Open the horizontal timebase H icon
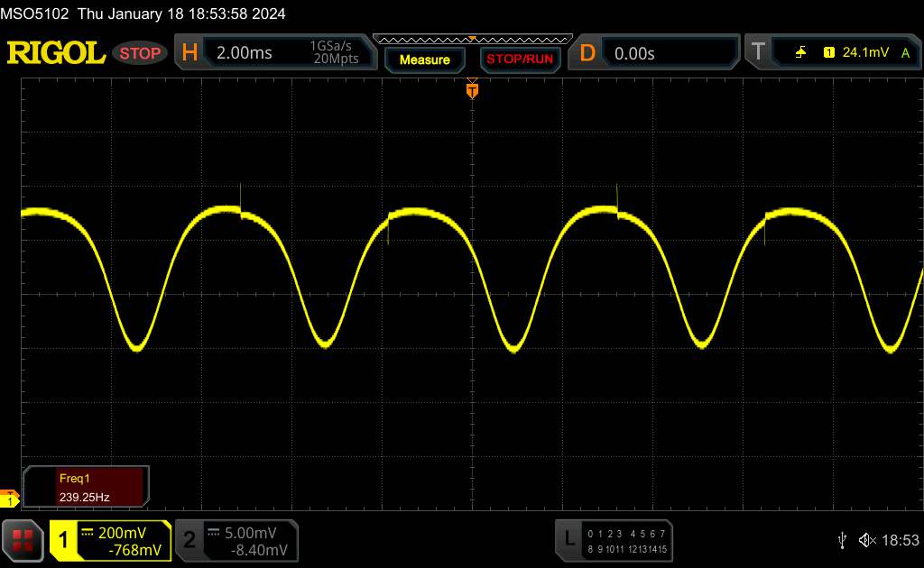The height and width of the screenshot is (568, 924). [x=189, y=53]
